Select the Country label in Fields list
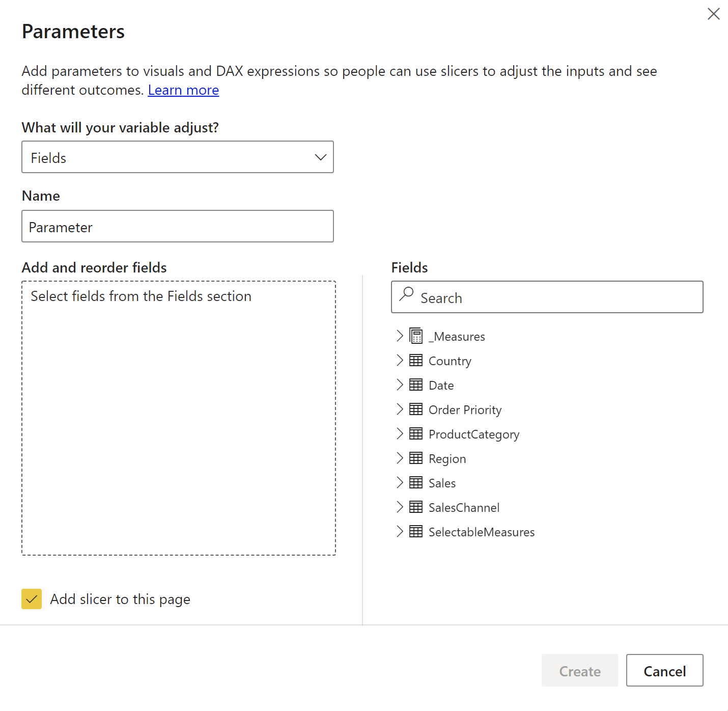 click(x=450, y=361)
